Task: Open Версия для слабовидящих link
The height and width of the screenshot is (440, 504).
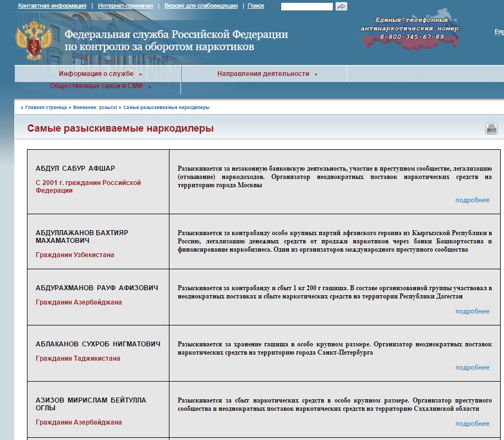Action: click(201, 6)
